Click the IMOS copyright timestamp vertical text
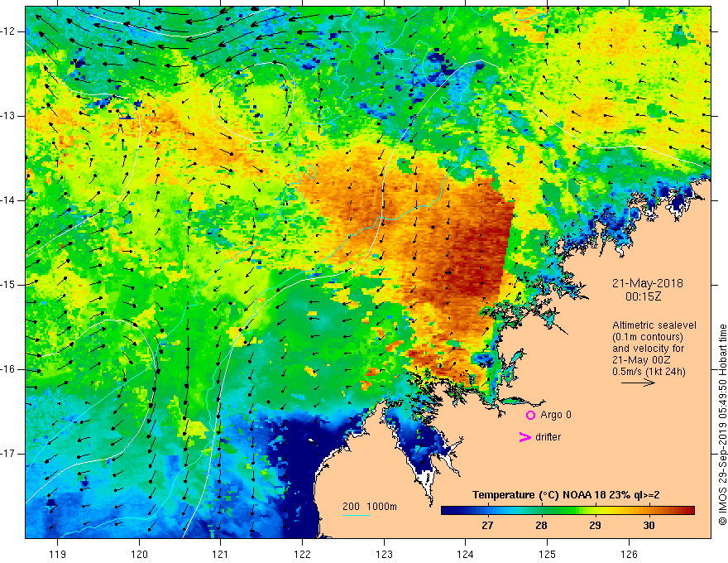This screenshot has height=563, width=728. (722, 425)
